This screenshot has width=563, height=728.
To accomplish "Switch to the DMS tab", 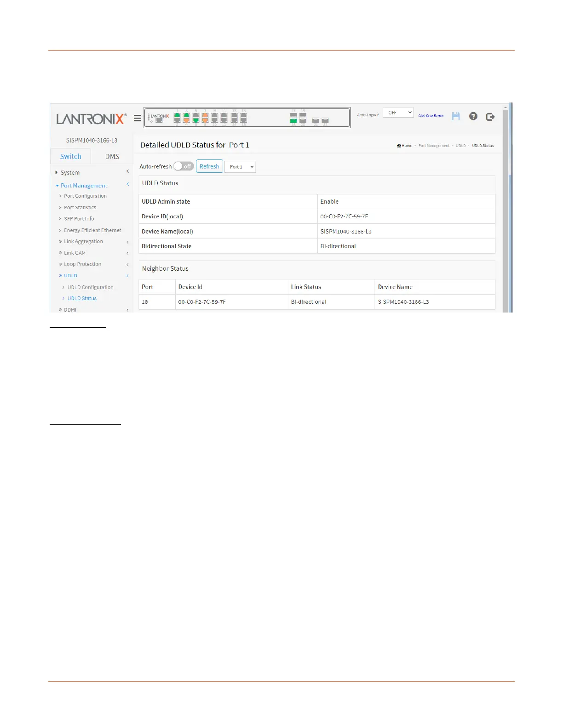I will 112,156.
